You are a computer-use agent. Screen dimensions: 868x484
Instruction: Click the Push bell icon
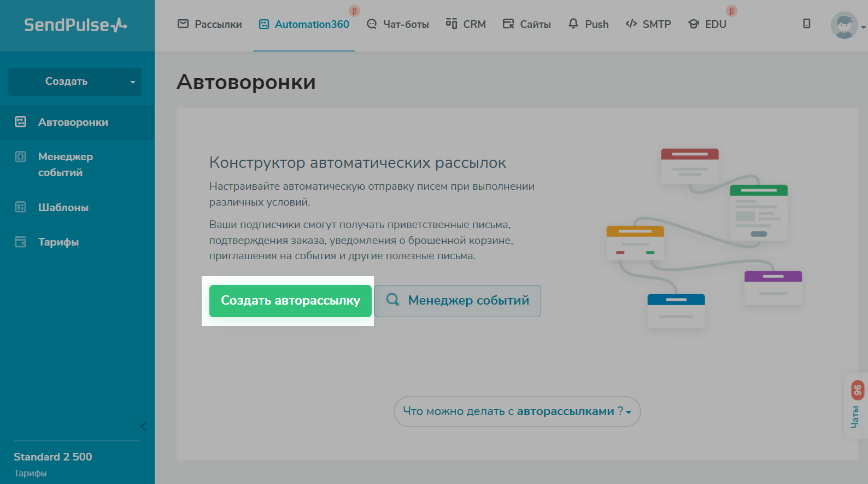pos(573,24)
